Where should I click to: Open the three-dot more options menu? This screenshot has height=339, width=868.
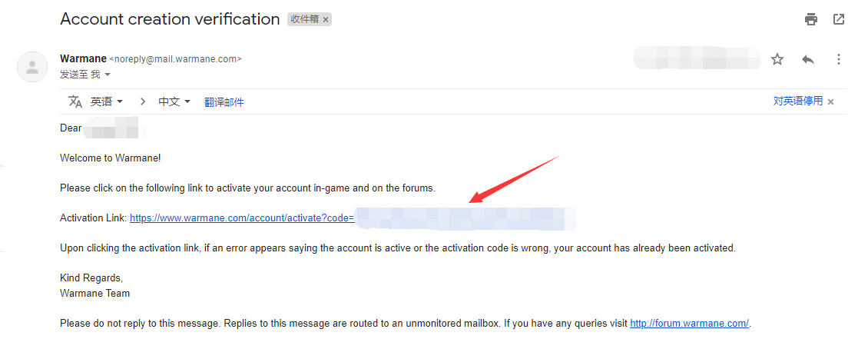point(839,59)
